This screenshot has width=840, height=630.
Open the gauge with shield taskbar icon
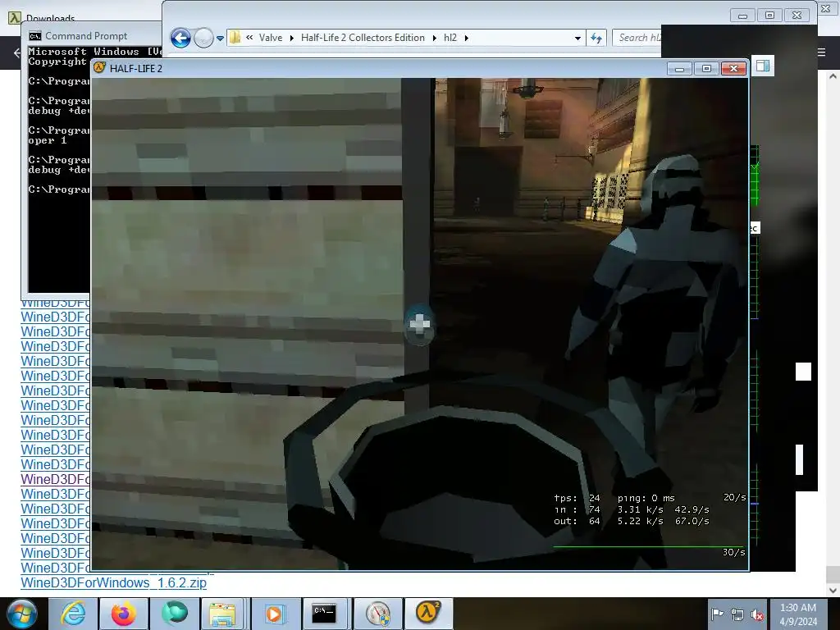click(378, 614)
